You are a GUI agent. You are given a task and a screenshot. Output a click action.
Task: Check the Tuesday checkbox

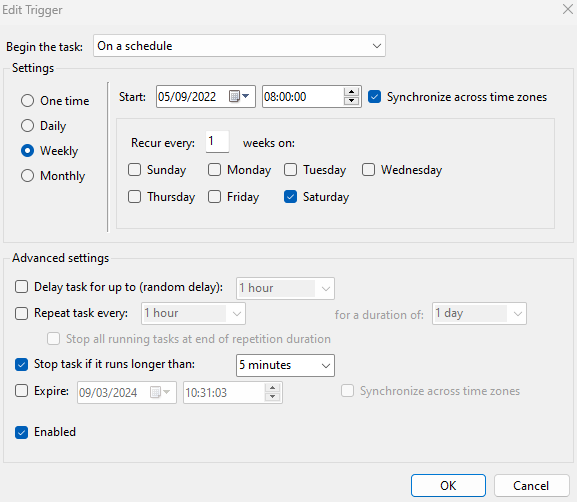point(290,170)
